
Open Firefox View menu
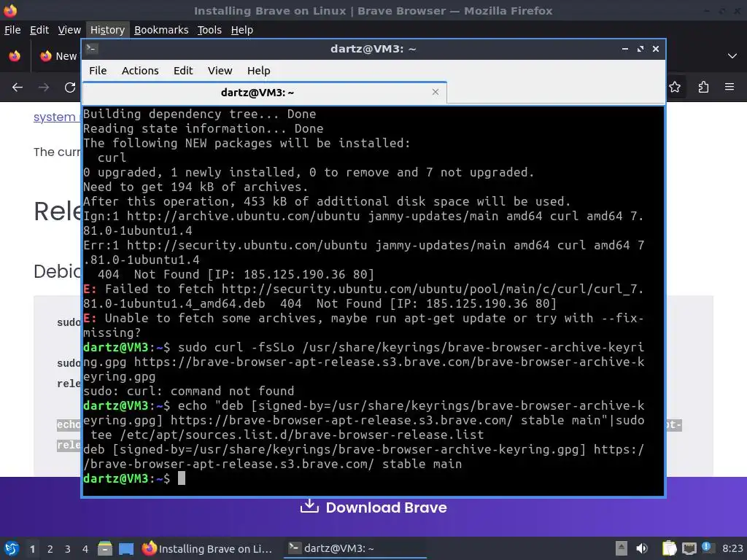point(69,30)
